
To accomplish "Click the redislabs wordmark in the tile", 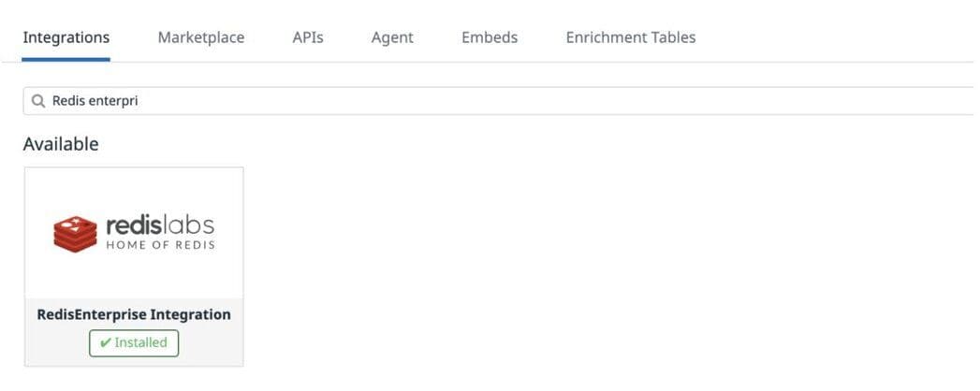I will tap(160, 224).
